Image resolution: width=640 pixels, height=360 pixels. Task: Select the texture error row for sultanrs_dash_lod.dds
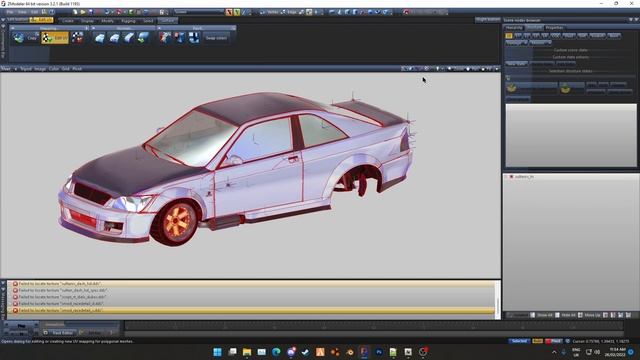251,284
